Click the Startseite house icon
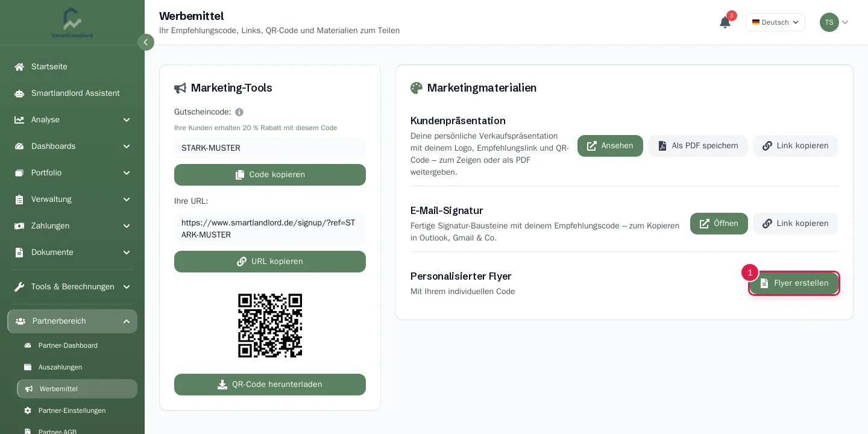 coord(19,67)
